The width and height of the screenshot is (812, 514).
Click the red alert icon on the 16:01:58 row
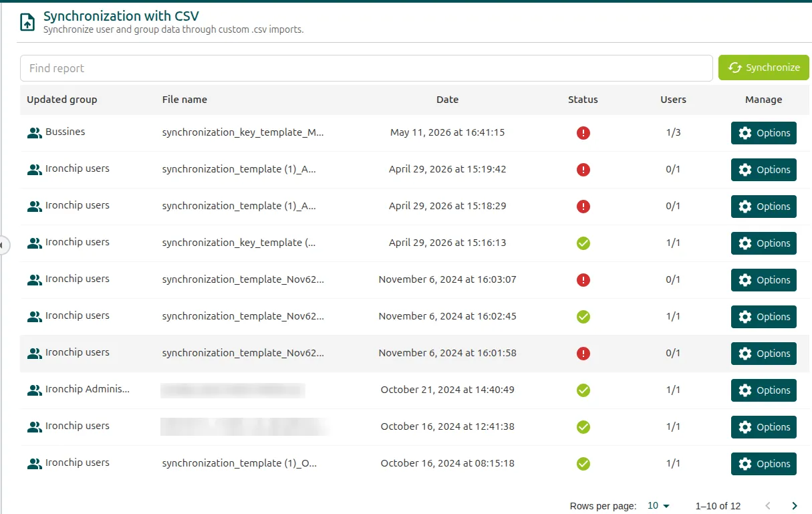click(x=583, y=354)
